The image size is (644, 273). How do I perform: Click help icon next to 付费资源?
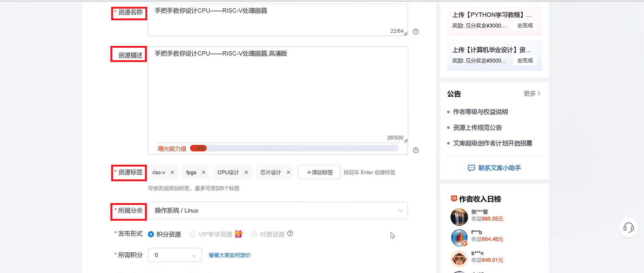tap(290, 234)
